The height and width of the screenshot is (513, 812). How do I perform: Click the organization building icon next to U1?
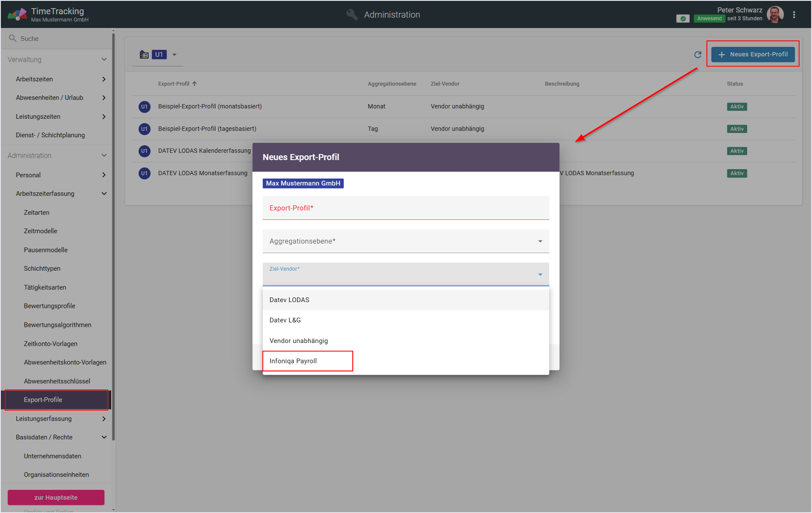[144, 55]
